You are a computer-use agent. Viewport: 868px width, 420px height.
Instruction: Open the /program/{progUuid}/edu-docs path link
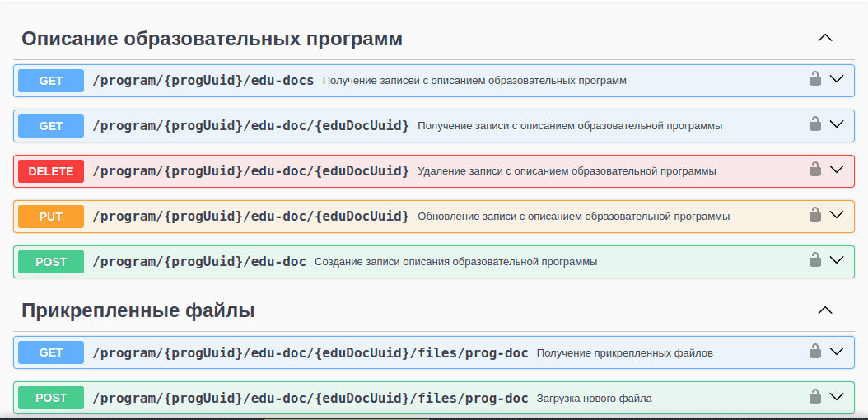click(x=203, y=81)
